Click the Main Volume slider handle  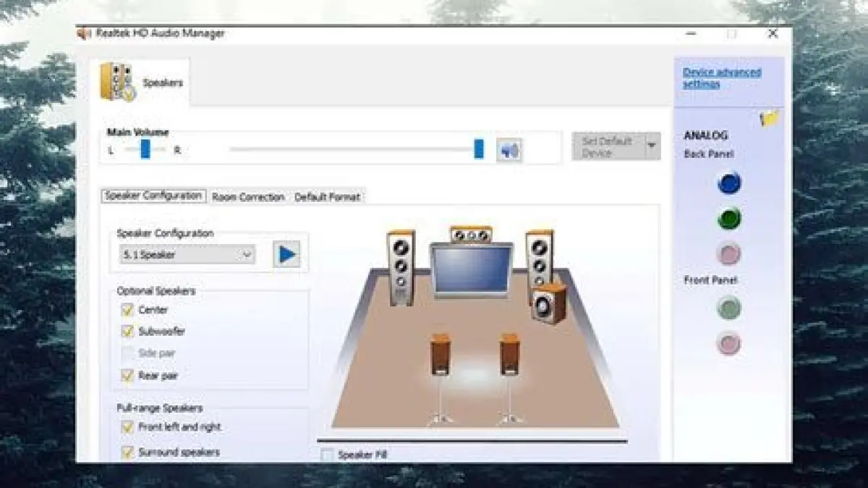(x=478, y=149)
